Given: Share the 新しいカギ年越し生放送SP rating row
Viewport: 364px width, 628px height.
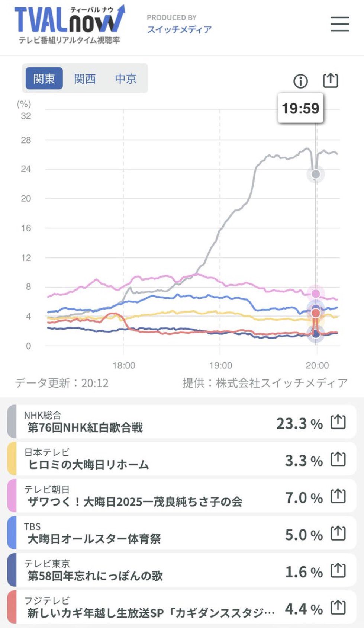Looking at the screenshot, I should [338, 608].
